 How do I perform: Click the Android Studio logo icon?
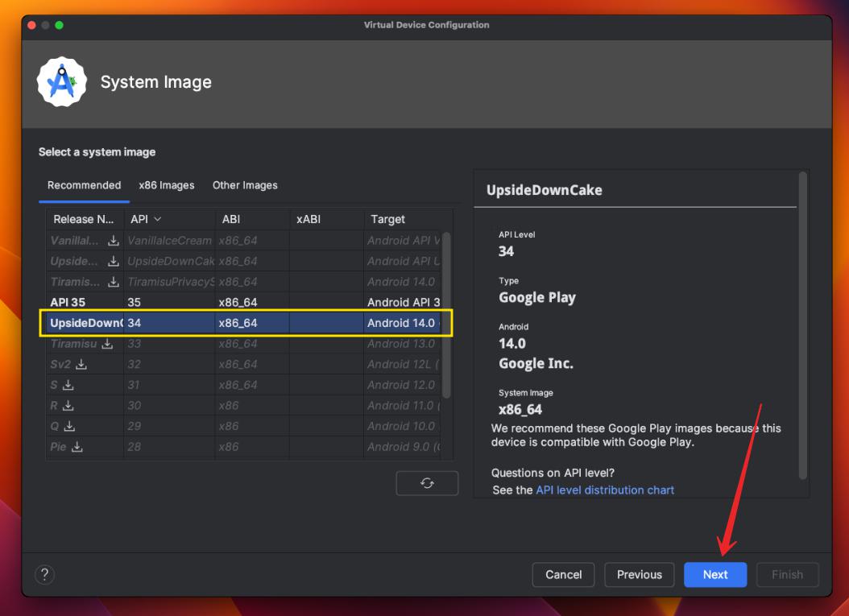[x=62, y=82]
